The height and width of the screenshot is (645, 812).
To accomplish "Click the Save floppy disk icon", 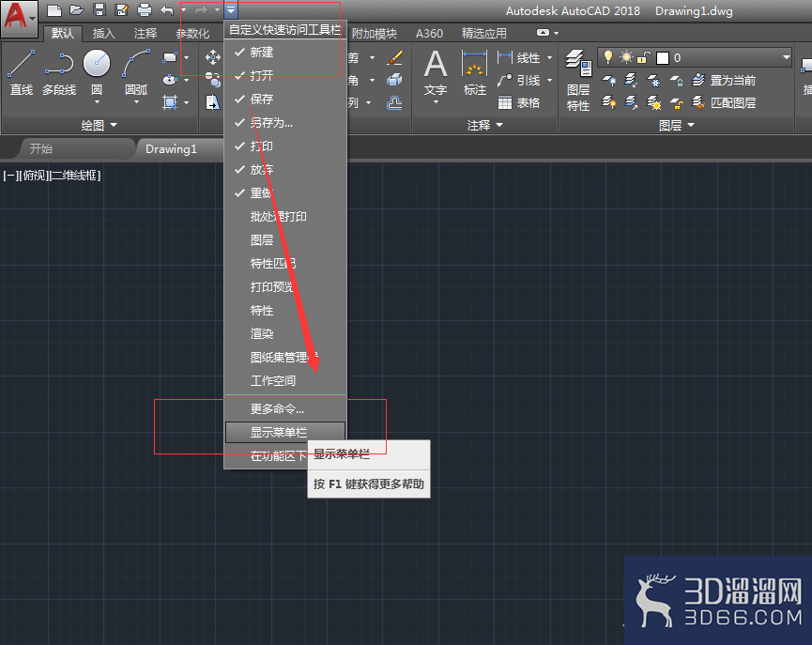I will [x=100, y=9].
